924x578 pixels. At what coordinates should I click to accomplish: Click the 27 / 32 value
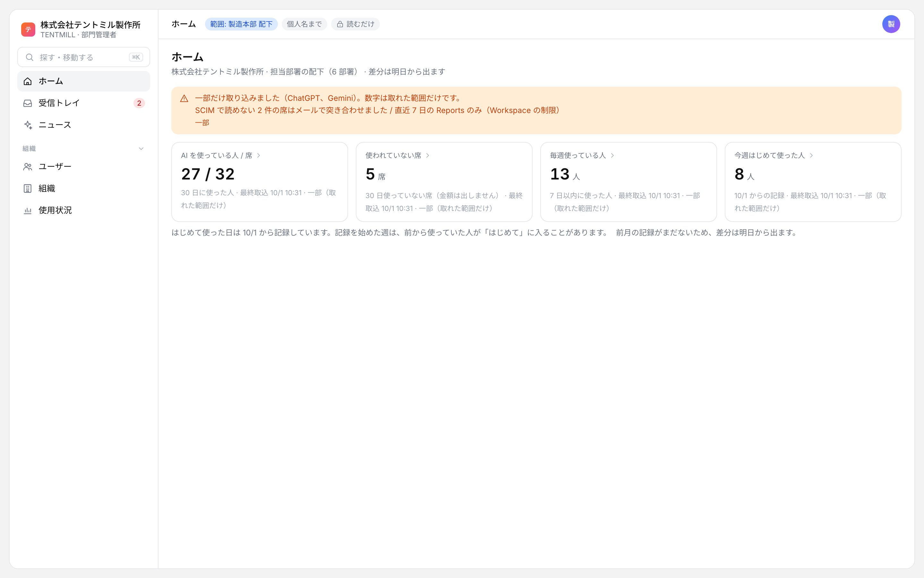tap(208, 174)
